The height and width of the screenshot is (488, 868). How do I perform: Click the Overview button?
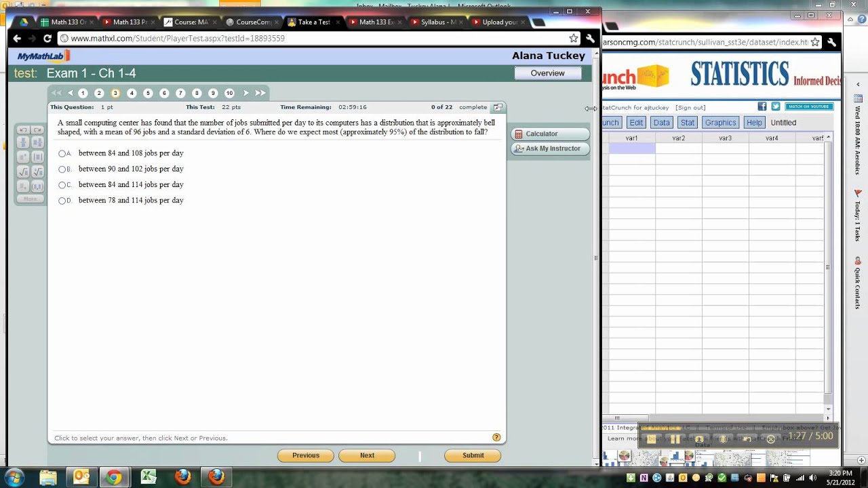pos(547,73)
